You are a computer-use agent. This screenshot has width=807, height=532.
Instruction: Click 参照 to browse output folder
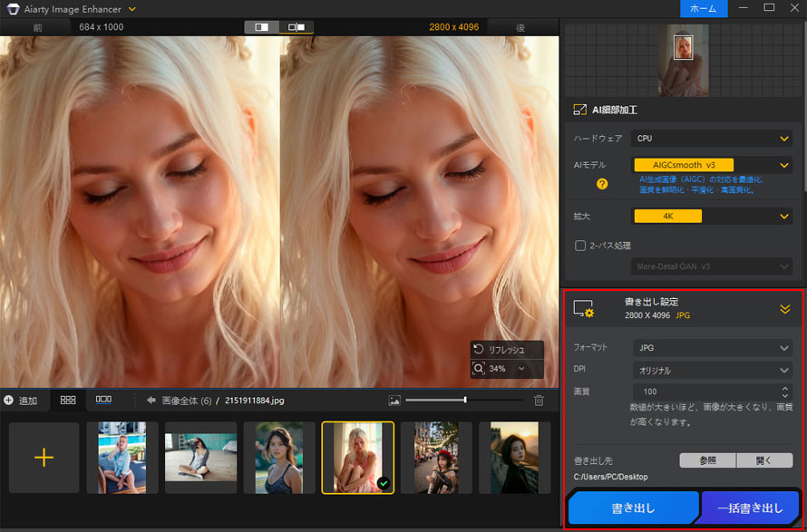tap(707, 460)
